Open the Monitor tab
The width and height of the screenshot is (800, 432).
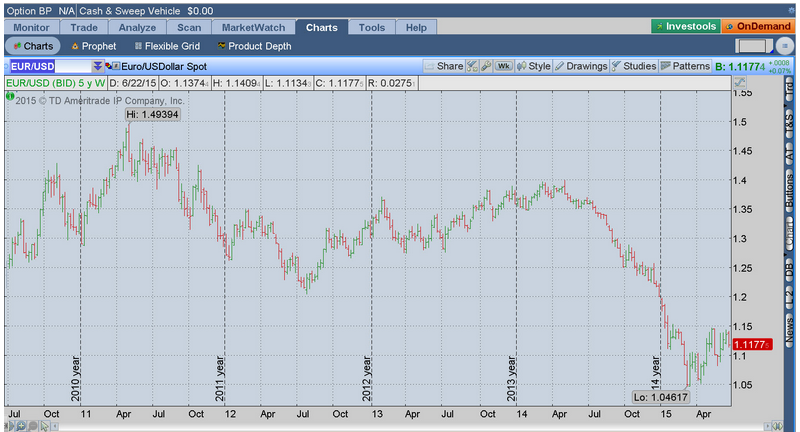32,28
